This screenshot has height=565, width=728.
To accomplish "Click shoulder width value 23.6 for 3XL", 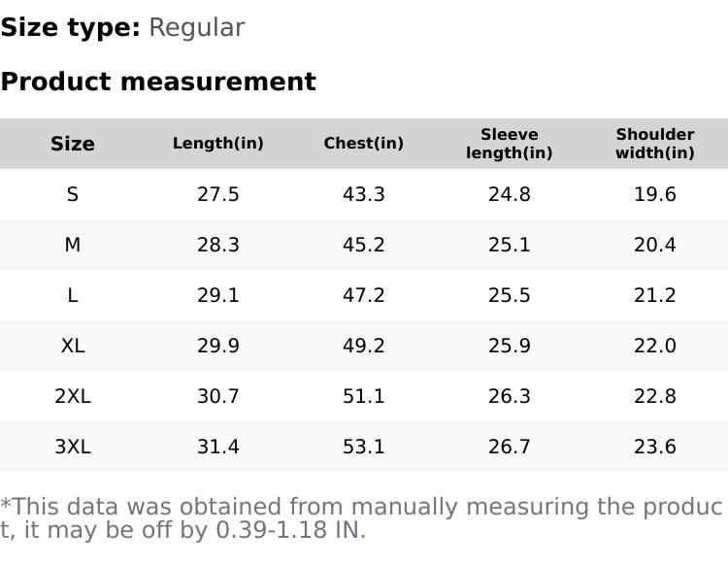I will pos(655,447).
